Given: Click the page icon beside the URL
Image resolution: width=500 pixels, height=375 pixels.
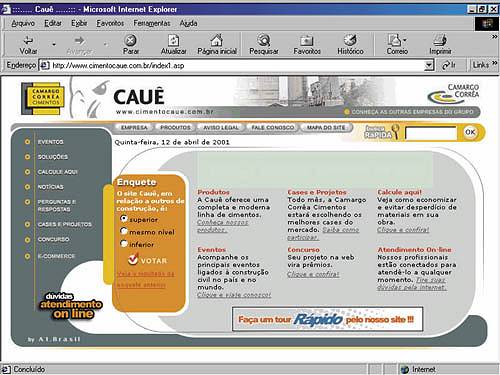Looking at the screenshot, I should click(45, 65).
